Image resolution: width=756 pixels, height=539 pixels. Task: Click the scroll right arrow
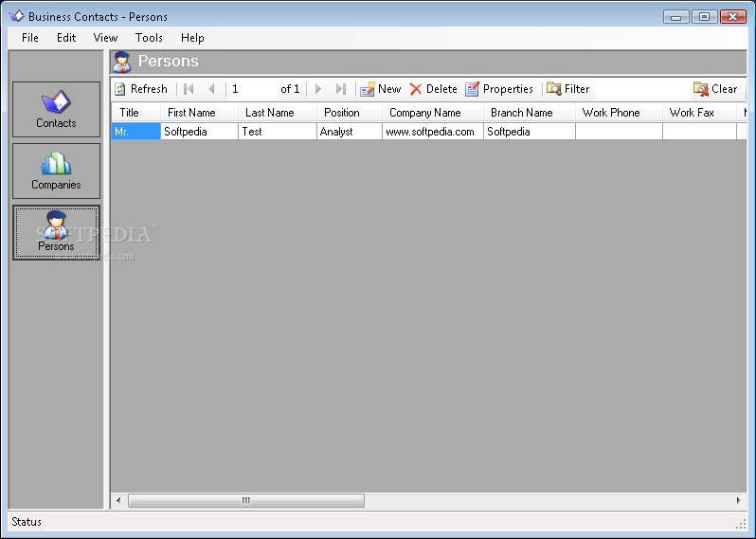738,500
